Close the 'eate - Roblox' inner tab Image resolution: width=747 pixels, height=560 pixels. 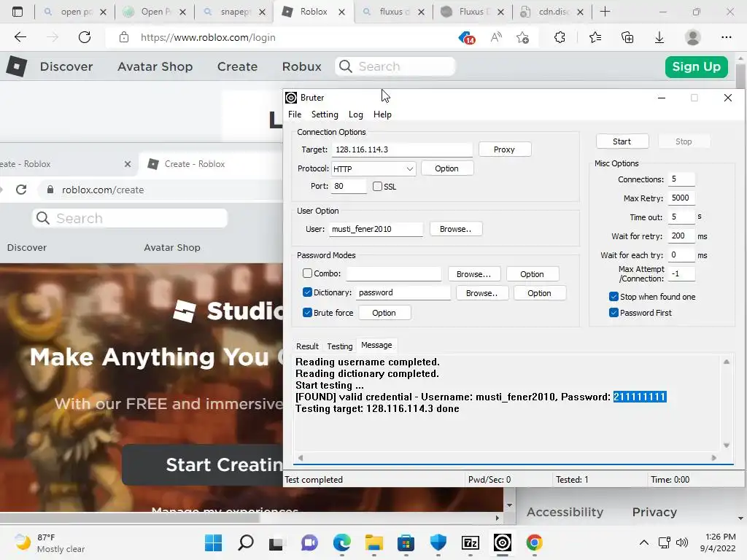(127, 164)
